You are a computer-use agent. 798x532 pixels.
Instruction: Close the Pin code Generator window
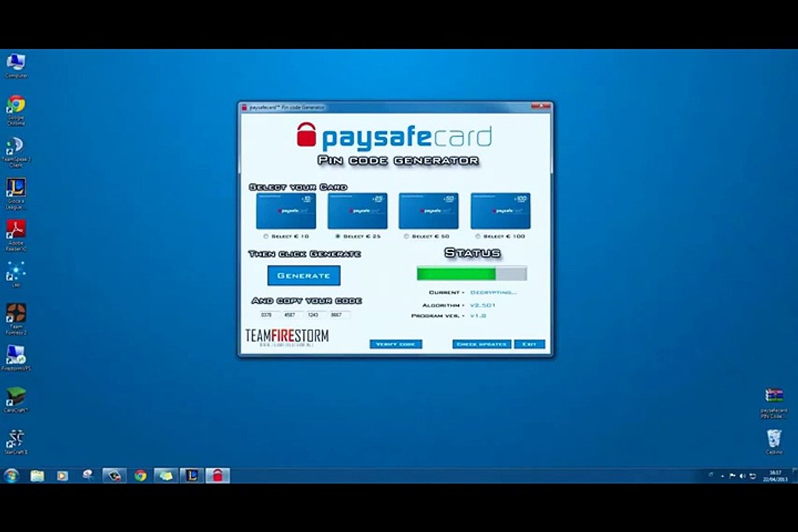click(x=540, y=106)
